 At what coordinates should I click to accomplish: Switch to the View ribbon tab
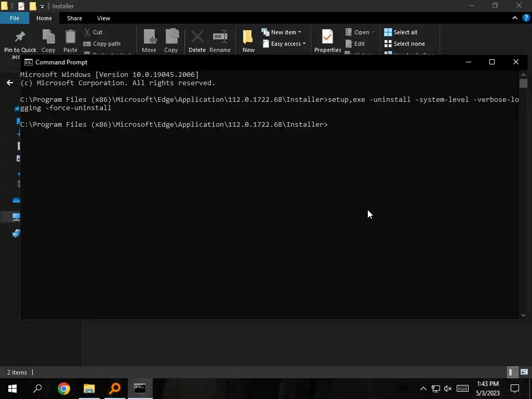[x=103, y=18]
